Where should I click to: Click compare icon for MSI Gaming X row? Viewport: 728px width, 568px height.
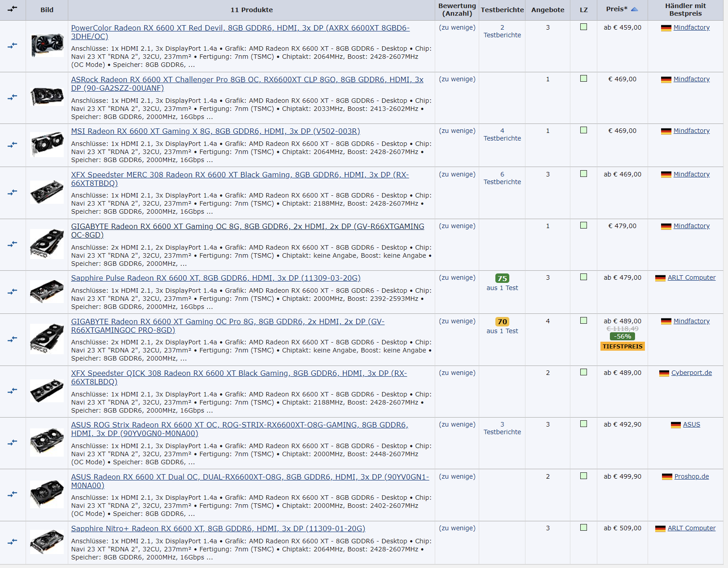click(x=13, y=145)
